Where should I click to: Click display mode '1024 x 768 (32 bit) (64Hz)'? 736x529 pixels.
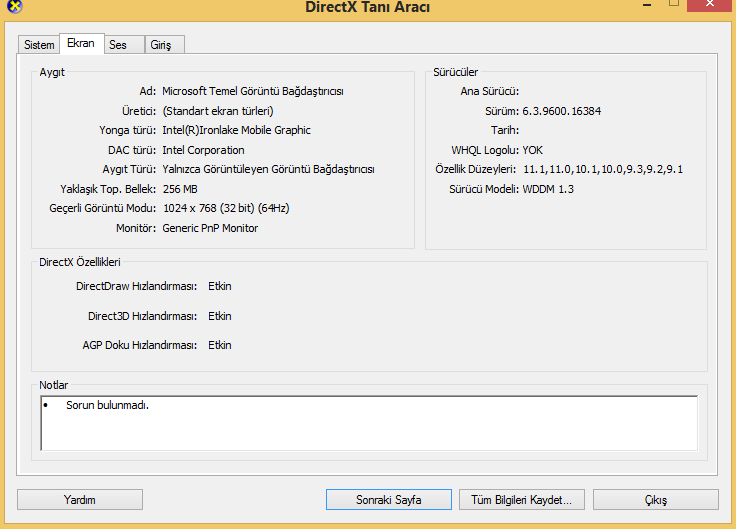pos(226,208)
